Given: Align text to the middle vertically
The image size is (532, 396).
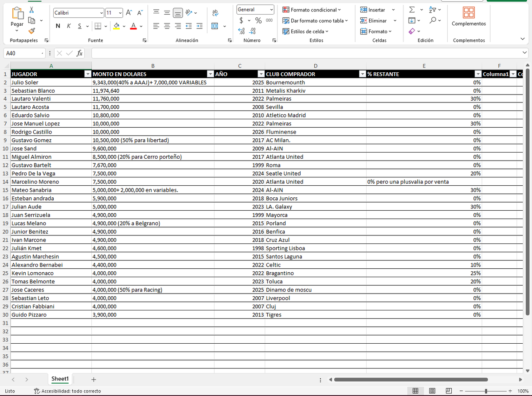Looking at the screenshot, I should (167, 13).
